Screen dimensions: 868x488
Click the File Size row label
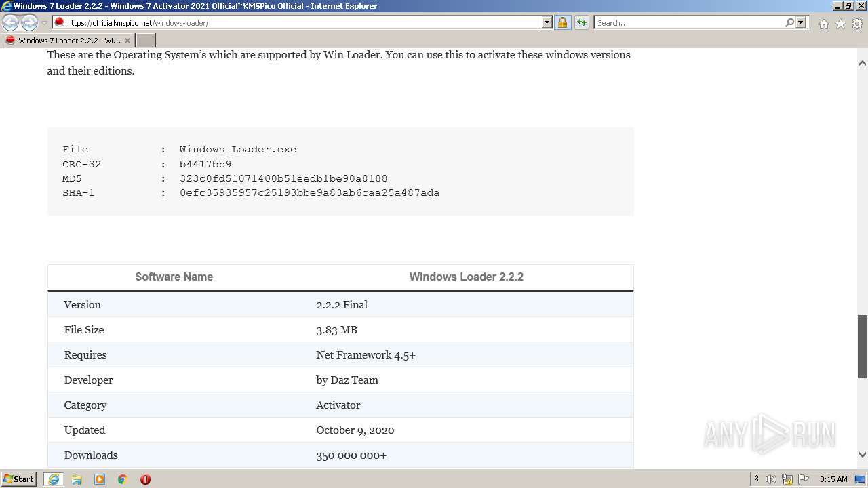pos(84,329)
